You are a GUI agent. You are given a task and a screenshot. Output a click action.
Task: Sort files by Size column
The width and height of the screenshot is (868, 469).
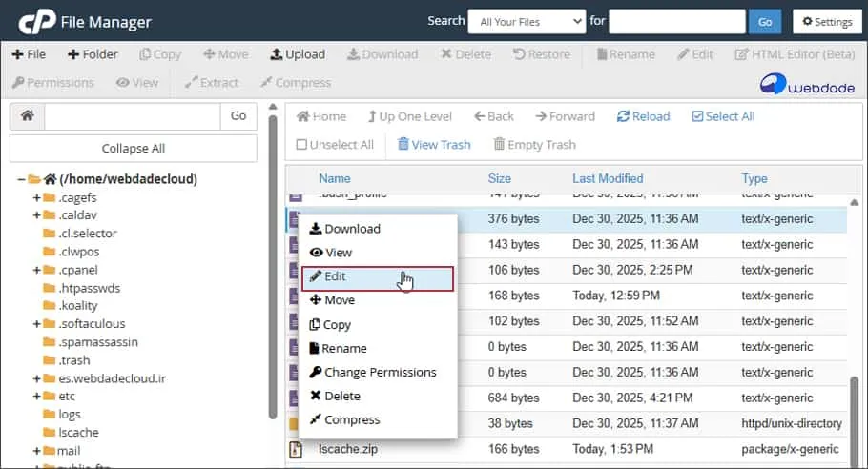[499, 178]
